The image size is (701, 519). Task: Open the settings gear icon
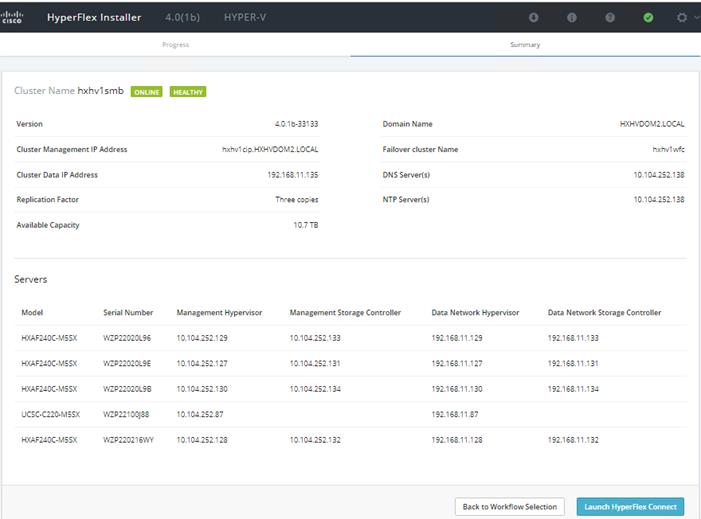point(682,17)
